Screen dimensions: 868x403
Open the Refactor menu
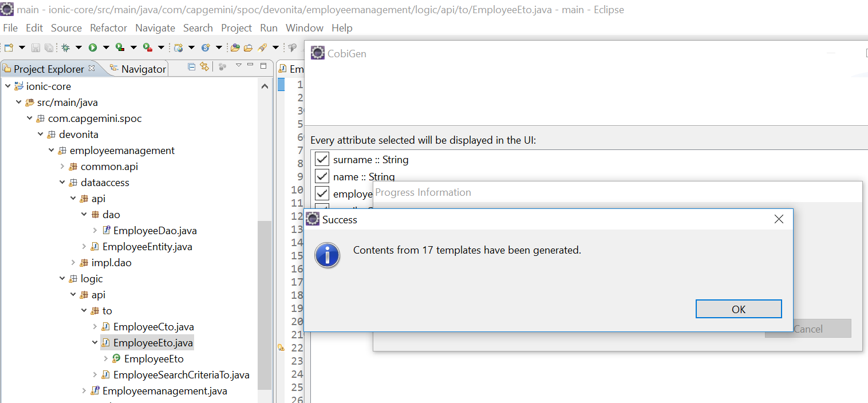pos(108,28)
